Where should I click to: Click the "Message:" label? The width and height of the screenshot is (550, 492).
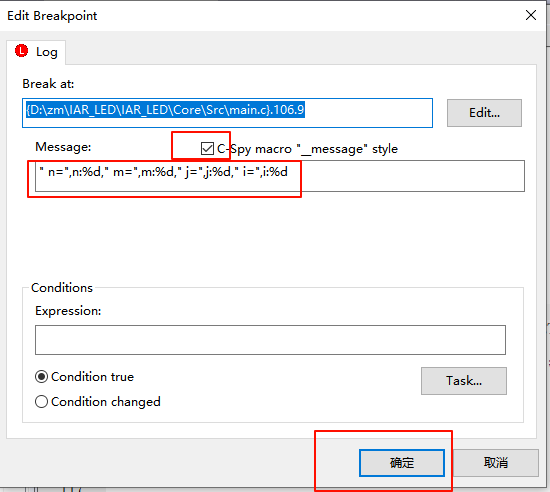point(63,147)
